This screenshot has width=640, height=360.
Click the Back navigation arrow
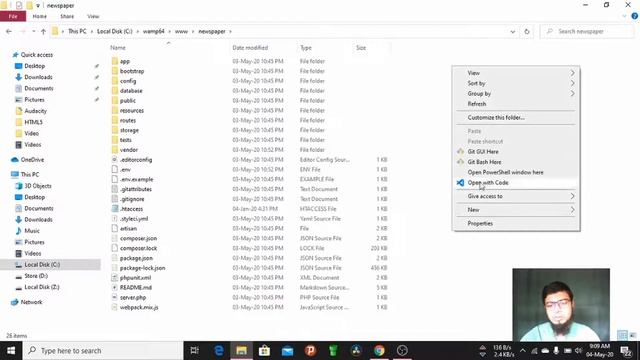[9, 31]
